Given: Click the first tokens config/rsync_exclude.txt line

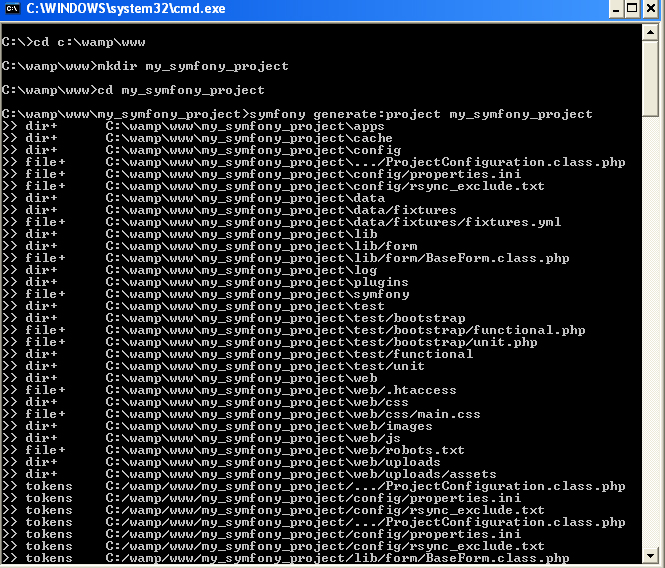Looking at the screenshot, I should pos(274,510).
